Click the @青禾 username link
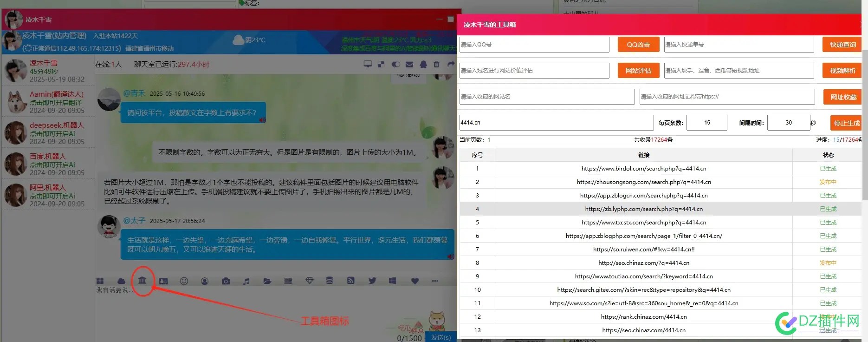Image resolution: width=868 pixels, height=342 pixels. click(134, 93)
